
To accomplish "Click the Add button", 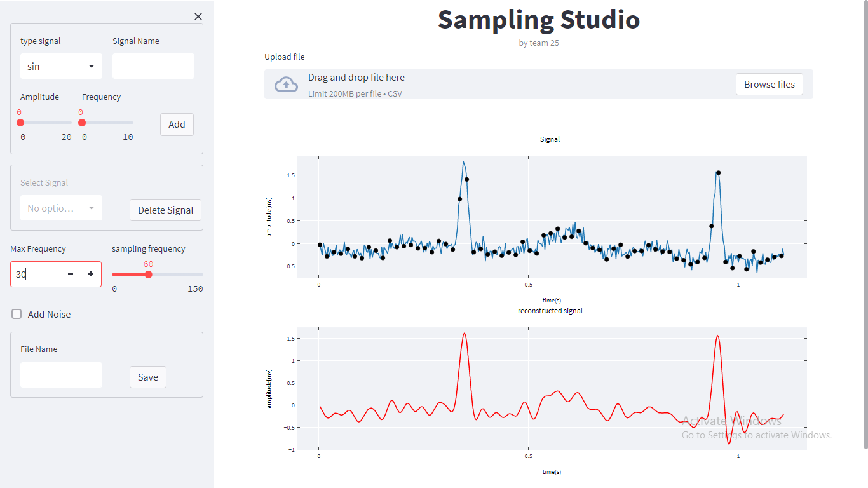I will 177,124.
